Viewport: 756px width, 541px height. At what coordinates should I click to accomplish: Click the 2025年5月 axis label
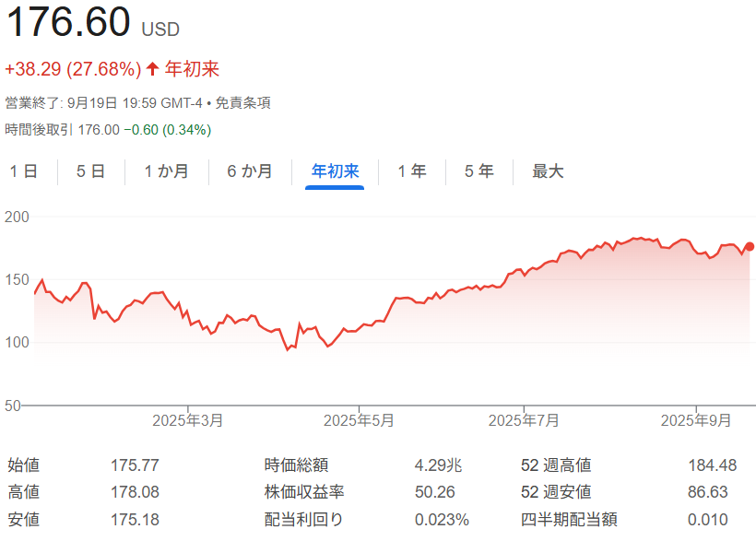(x=359, y=420)
